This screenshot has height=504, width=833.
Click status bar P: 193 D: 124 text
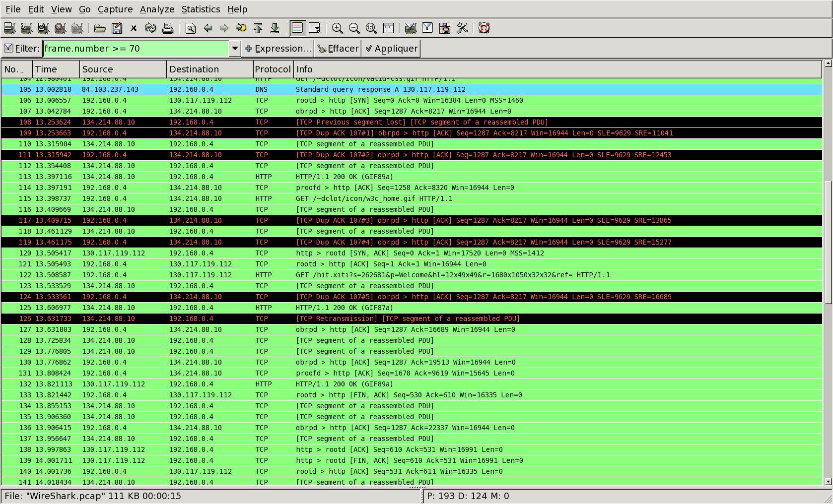click(468, 496)
